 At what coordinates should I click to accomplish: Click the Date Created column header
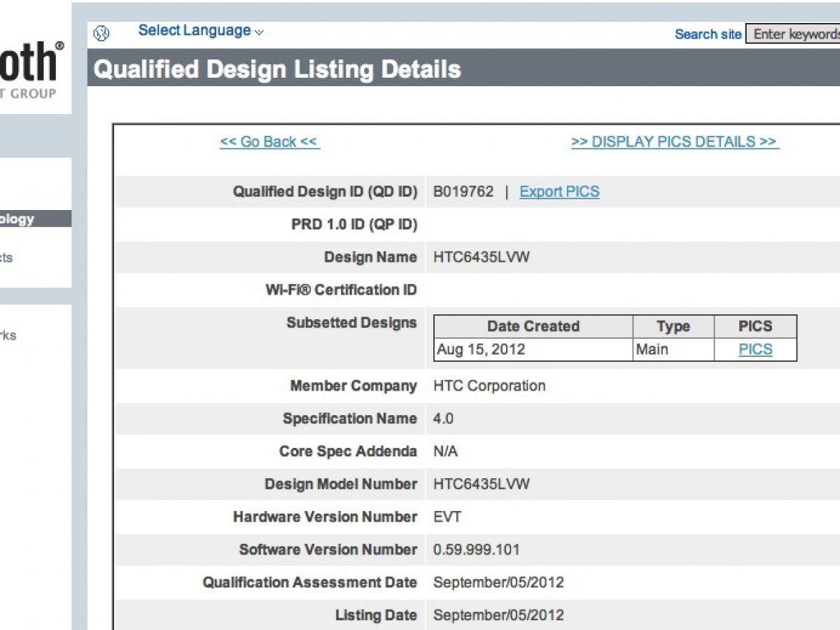click(533, 327)
